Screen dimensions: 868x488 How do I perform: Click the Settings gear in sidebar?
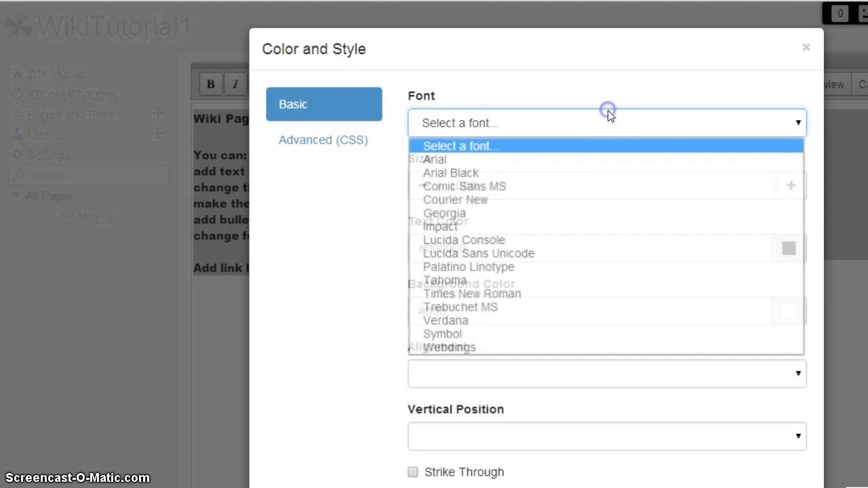coord(18,155)
